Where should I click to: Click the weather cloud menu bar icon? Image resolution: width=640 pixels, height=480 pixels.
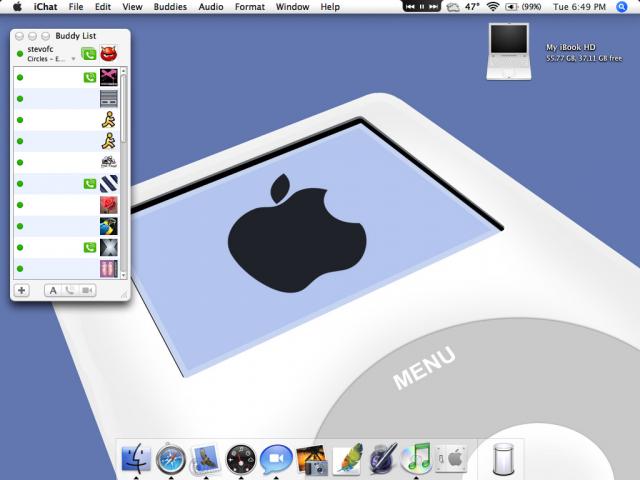453,7
